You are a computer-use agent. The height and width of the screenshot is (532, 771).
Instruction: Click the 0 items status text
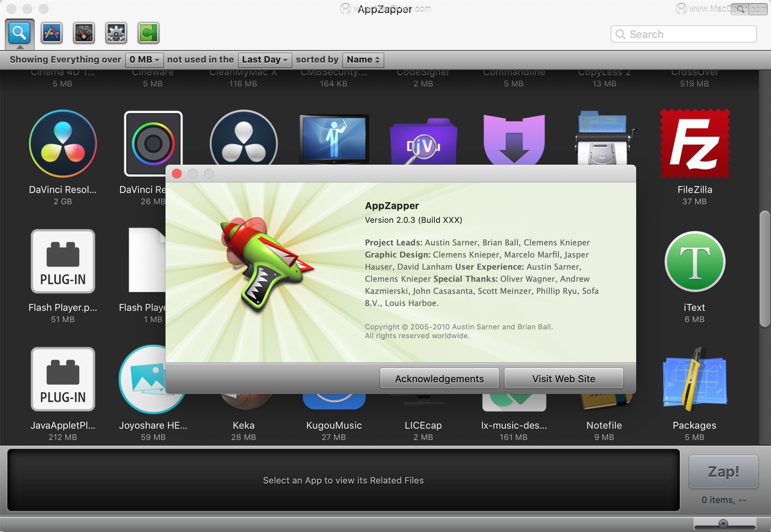pyautogui.click(x=724, y=500)
